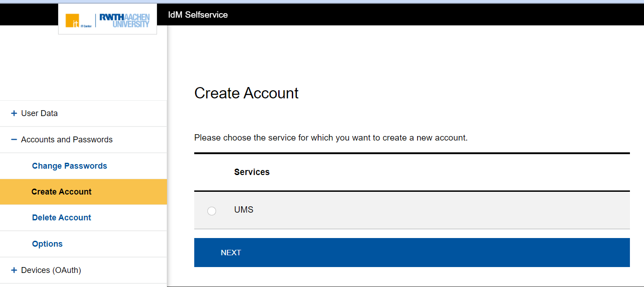Click the User Data section label
Image resolution: width=644 pixels, height=287 pixels.
(x=39, y=113)
